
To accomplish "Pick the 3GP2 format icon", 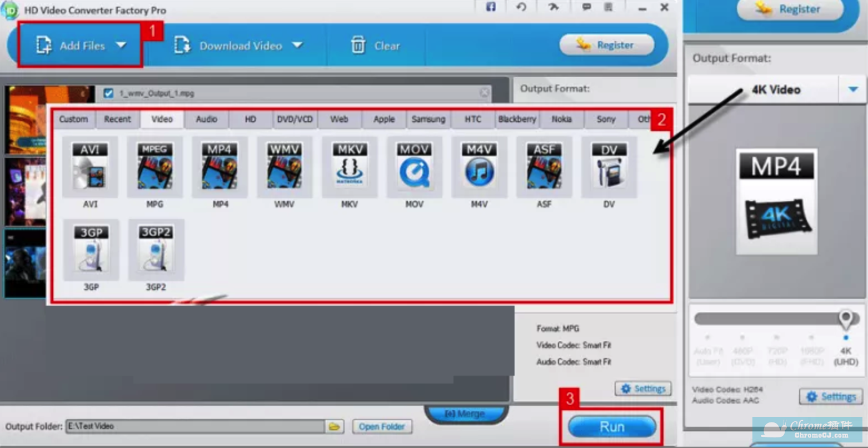I will pos(156,250).
